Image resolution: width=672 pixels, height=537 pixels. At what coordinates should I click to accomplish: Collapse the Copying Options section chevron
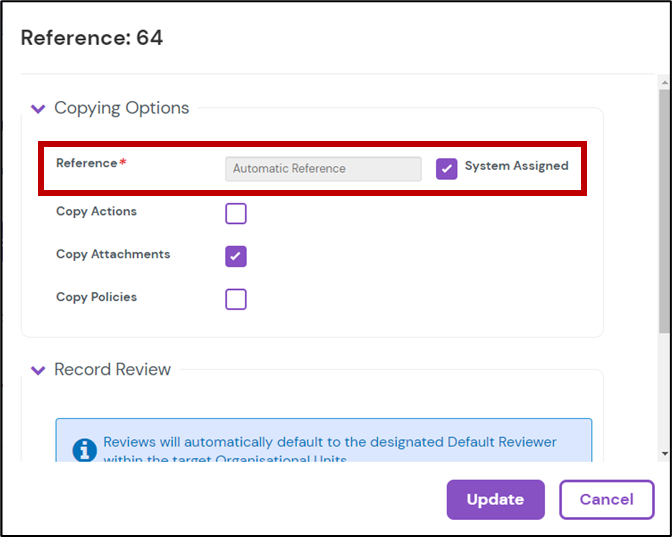tap(38, 109)
